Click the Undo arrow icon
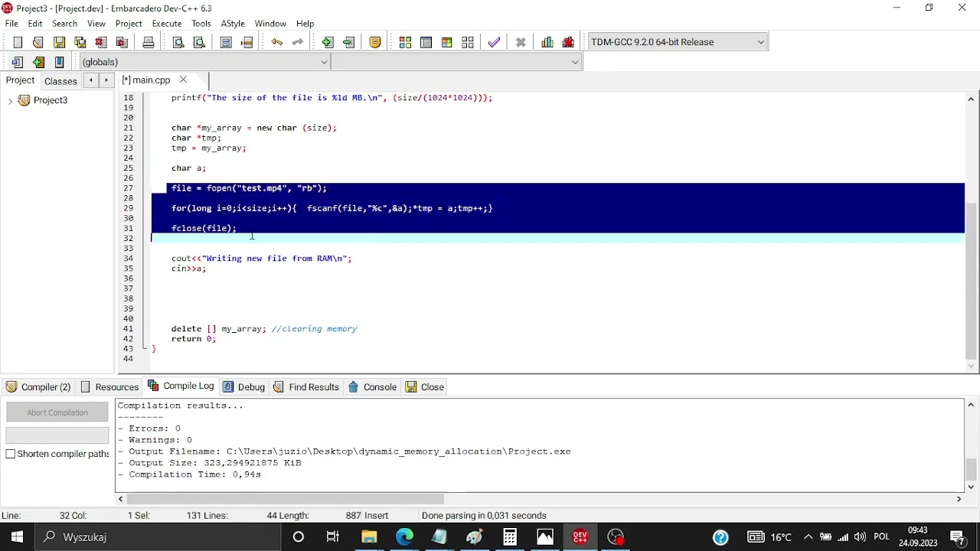 277,42
